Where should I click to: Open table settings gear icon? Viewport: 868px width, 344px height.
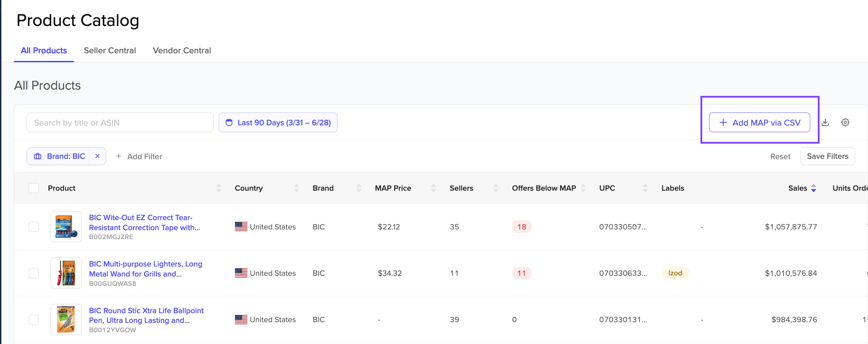[845, 123]
